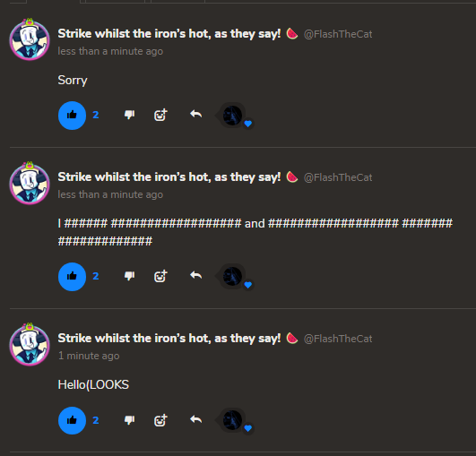Open the @FlashTheCat handle on the first post

(x=338, y=34)
